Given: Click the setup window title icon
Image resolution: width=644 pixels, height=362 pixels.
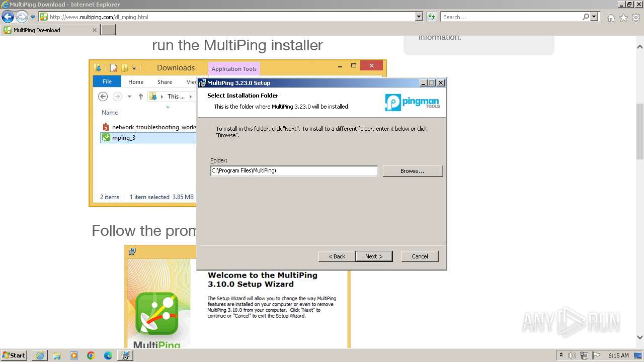Looking at the screenshot, I should [x=202, y=83].
